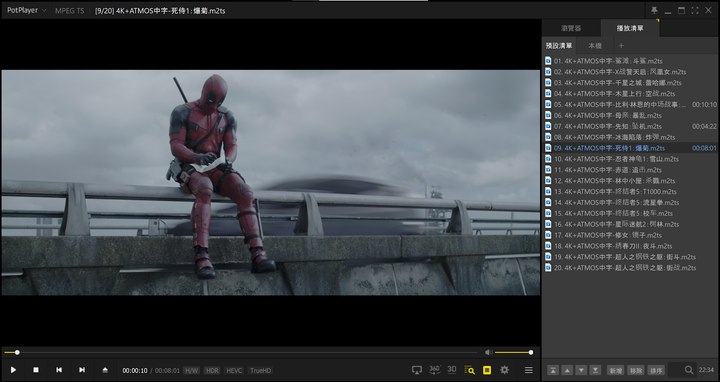
Task: Open settings gear in control bar
Action: click(505, 370)
